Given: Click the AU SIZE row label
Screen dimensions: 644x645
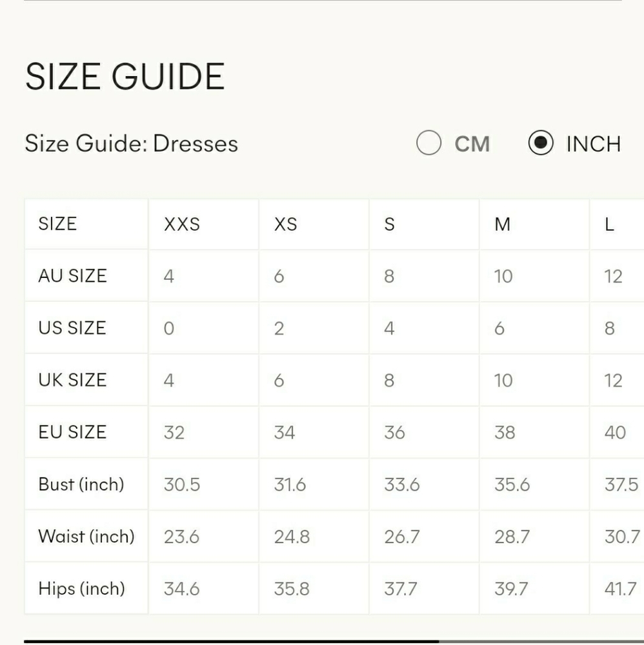Looking at the screenshot, I should tap(72, 275).
